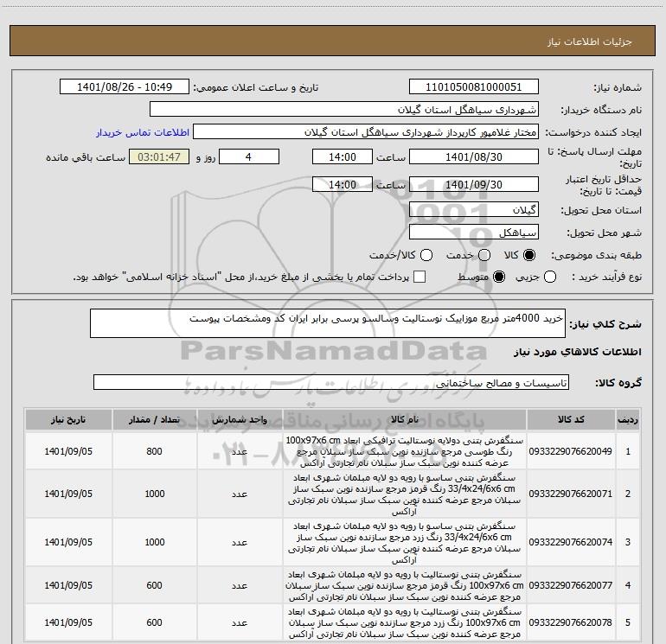Image resolution: width=666 pixels, height=644 pixels.
Task: Click the ردیف column header
Action: 628,419
